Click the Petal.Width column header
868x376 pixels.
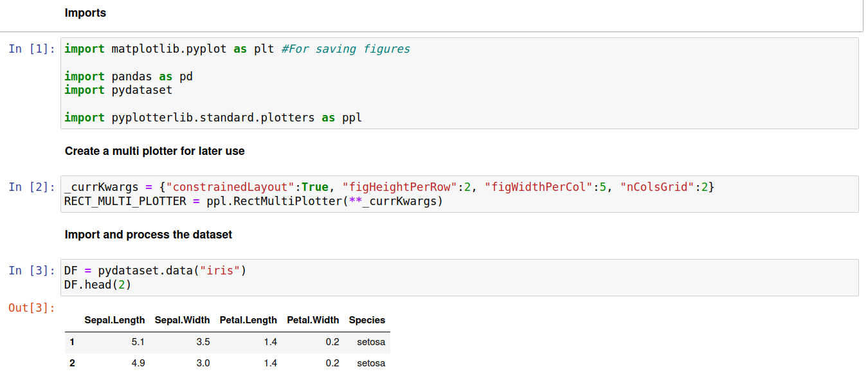tap(313, 320)
